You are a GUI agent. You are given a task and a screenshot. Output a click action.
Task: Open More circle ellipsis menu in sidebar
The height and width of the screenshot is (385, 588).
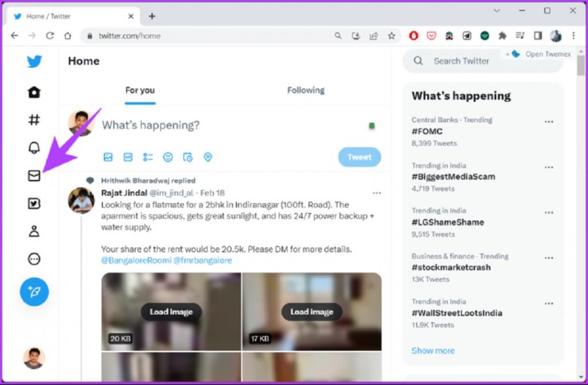pyautogui.click(x=34, y=259)
